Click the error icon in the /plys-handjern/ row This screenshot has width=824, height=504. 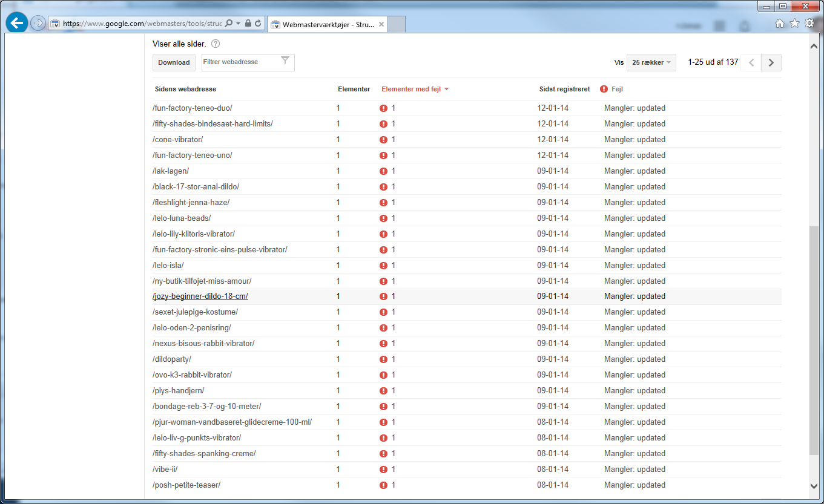tap(383, 391)
